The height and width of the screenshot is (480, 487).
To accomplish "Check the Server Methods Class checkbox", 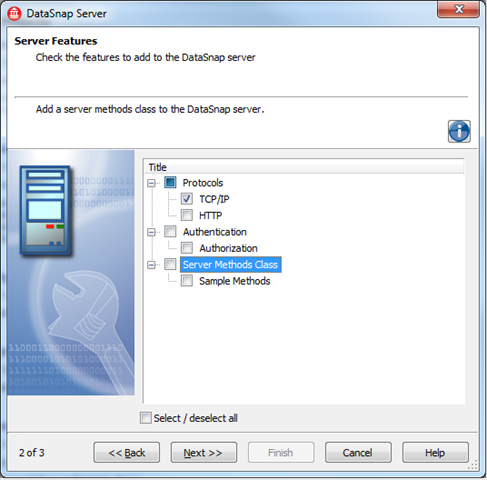I will click(170, 264).
